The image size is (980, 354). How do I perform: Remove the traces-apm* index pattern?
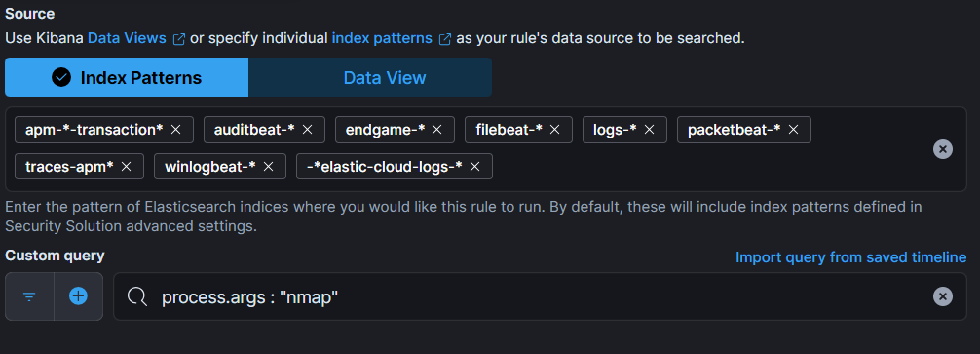coord(127,167)
